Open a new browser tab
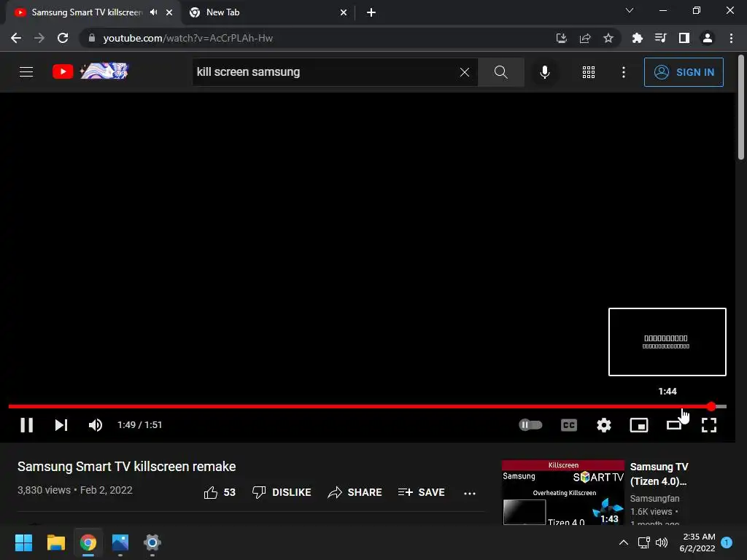The width and height of the screenshot is (747, 560). 371,12
